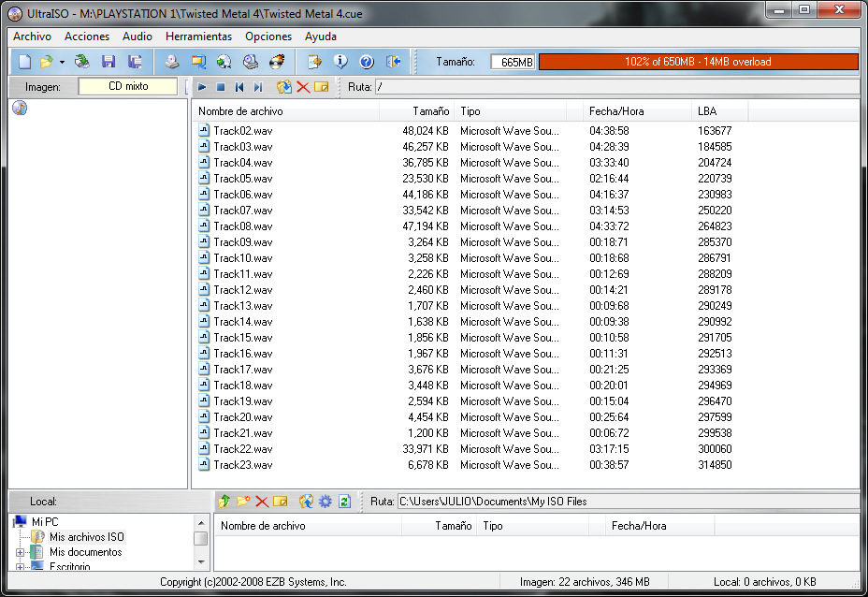868x597 pixels.
Task: Click the Burn CD image flame icon
Action: (277, 62)
